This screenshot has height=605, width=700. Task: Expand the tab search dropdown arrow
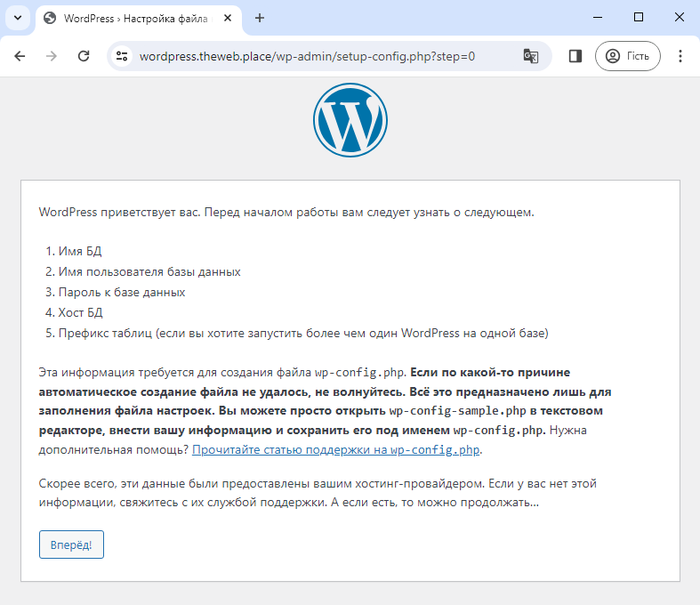click(18, 18)
